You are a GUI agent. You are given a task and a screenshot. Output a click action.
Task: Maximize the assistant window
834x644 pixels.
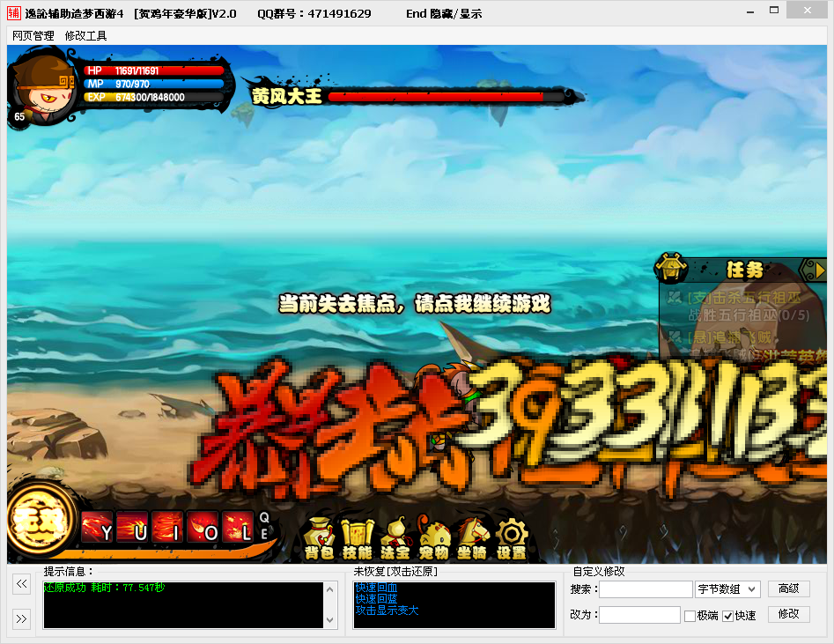pyautogui.click(x=774, y=10)
